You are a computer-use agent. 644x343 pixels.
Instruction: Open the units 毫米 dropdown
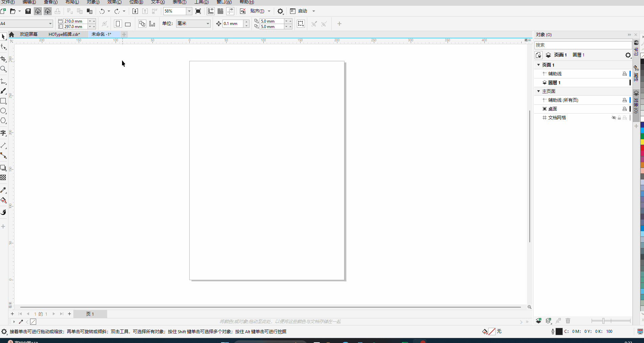pos(208,24)
